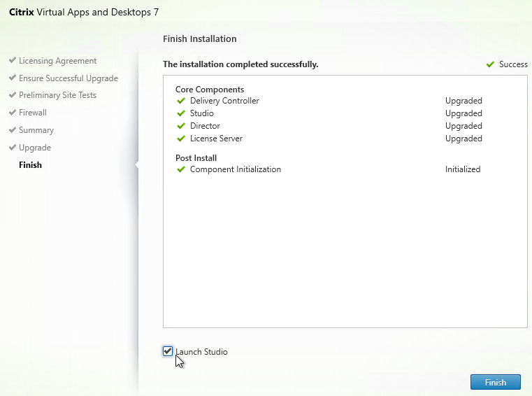Click the License Server Upgraded status
The image size is (532, 396).
tap(463, 139)
